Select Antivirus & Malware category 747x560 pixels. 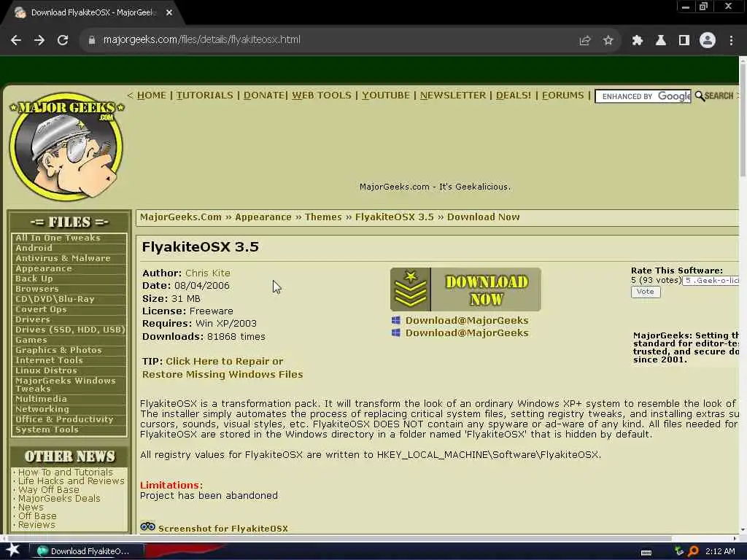pos(63,258)
